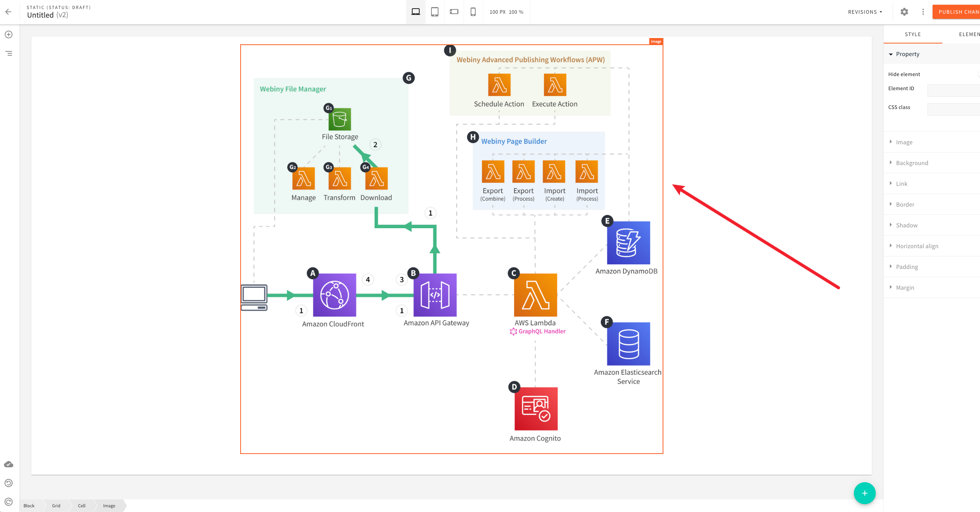Select the mobile landscape preview icon
Screen dimensions: 980x512
(454, 12)
